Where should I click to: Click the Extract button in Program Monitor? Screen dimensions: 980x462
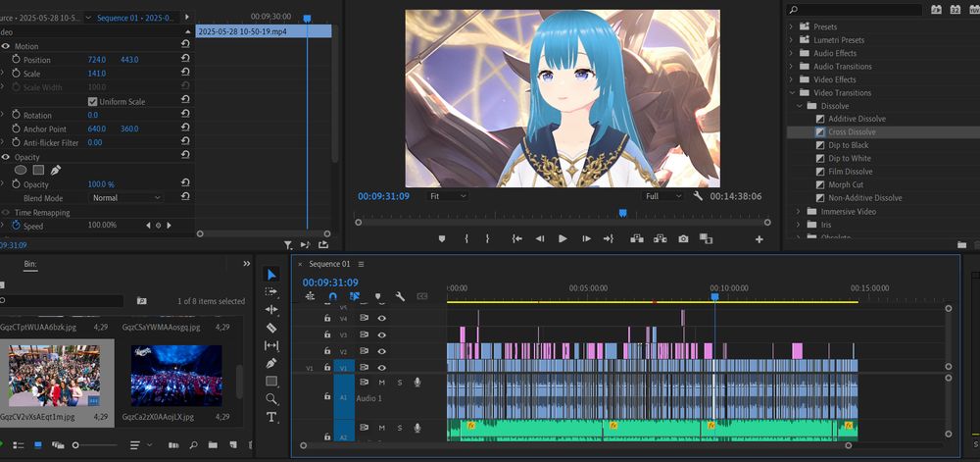tap(660, 238)
